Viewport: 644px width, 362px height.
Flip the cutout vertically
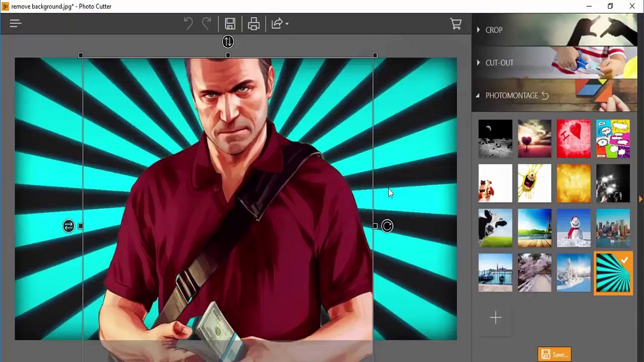(228, 42)
